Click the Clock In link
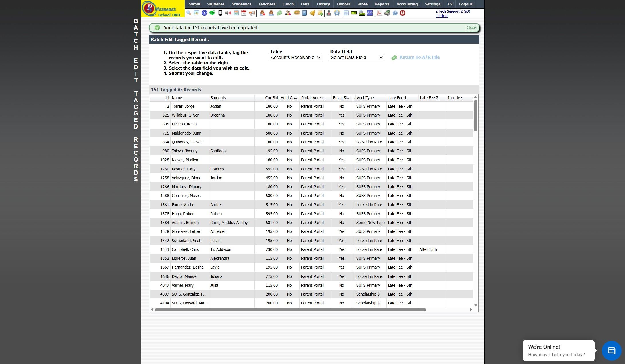Viewport: 625px width, 364px height. tap(442, 16)
